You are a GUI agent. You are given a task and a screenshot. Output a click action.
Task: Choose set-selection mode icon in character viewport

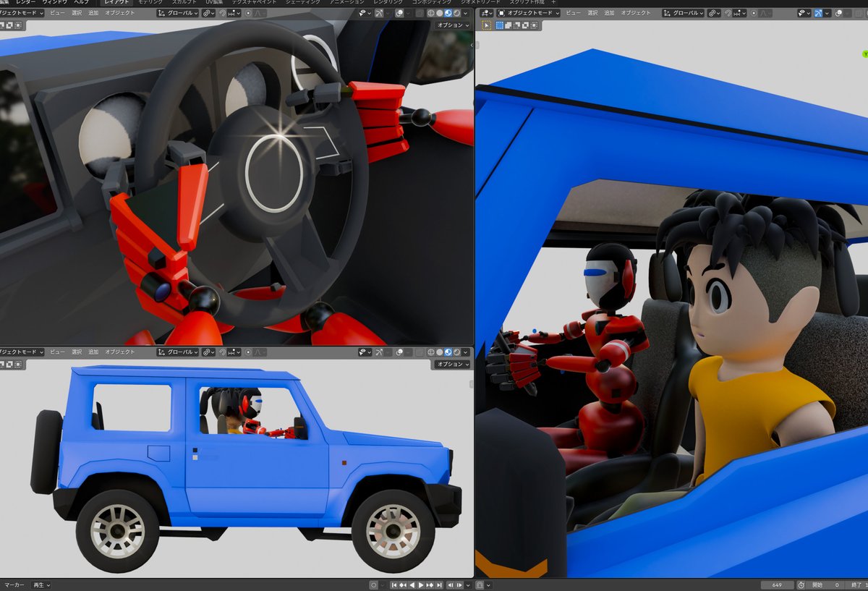tap(499, 25)
